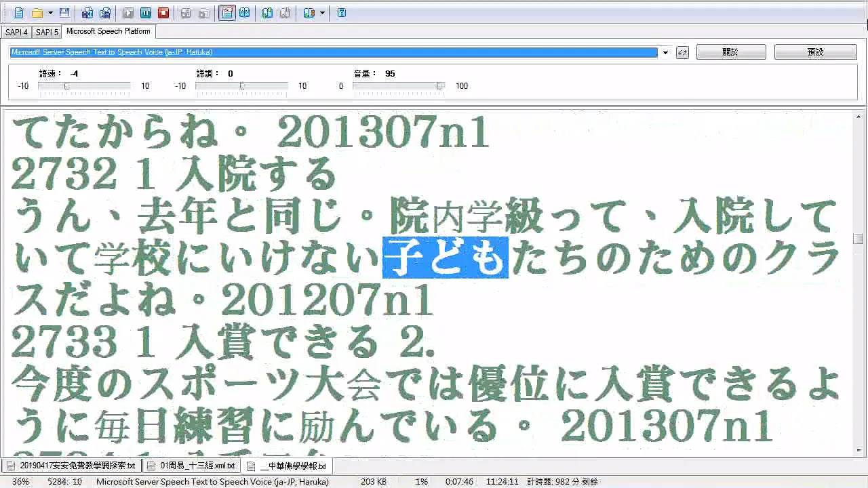Click the '0:07:46' elapsed time status
Screen dimensions: 868x488
coord(459,482)
